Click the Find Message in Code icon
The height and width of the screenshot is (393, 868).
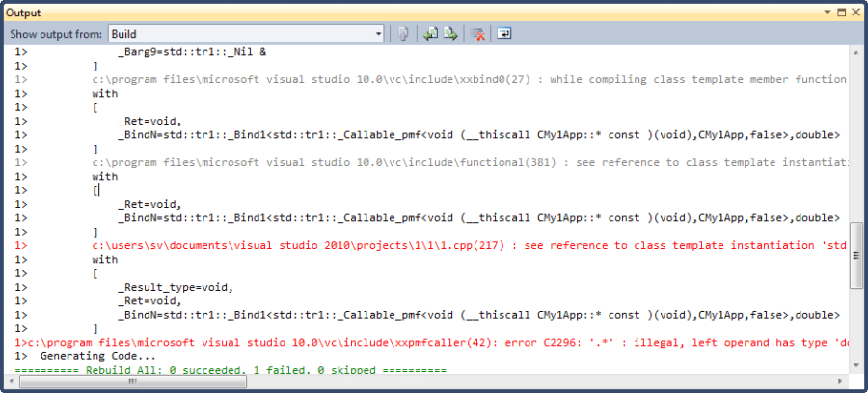(x=403, y=34)
